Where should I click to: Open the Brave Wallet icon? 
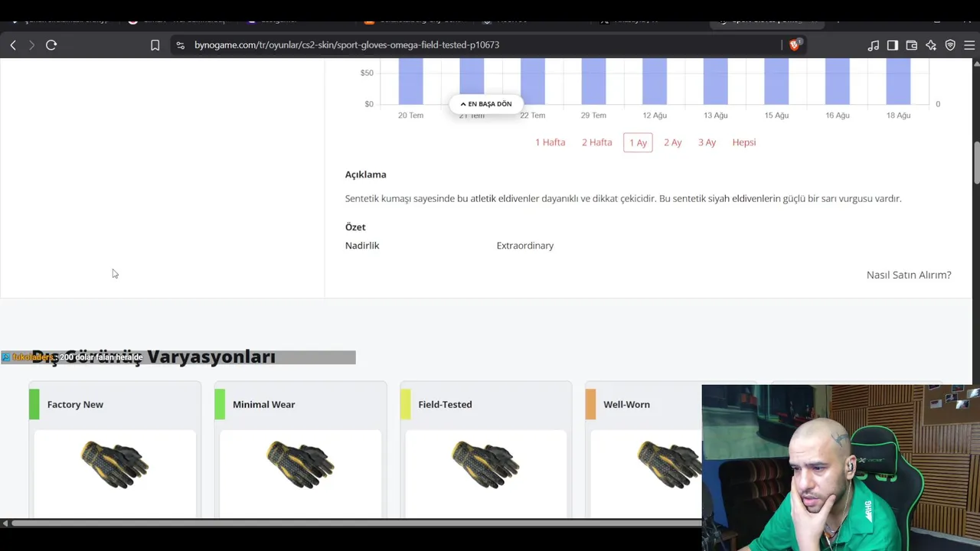click(912, 45)
